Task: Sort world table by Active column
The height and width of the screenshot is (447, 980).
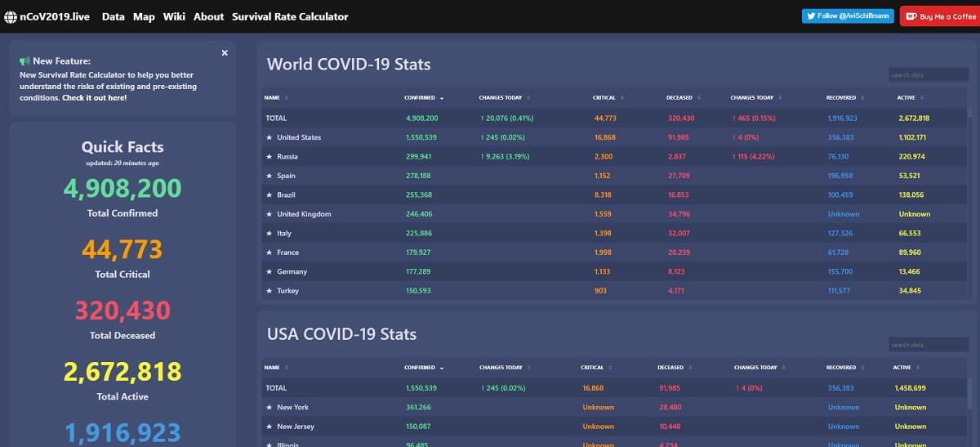Action: coord(911,98)
